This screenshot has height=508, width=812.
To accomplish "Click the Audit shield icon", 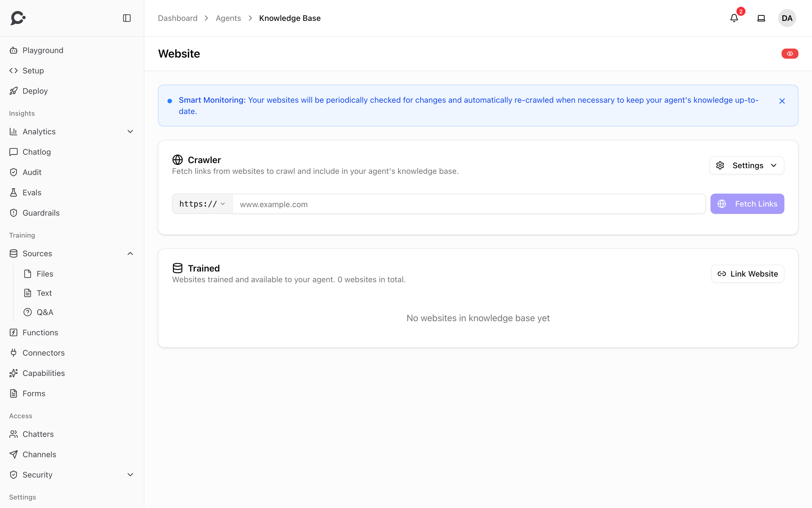I will (14, 172).
